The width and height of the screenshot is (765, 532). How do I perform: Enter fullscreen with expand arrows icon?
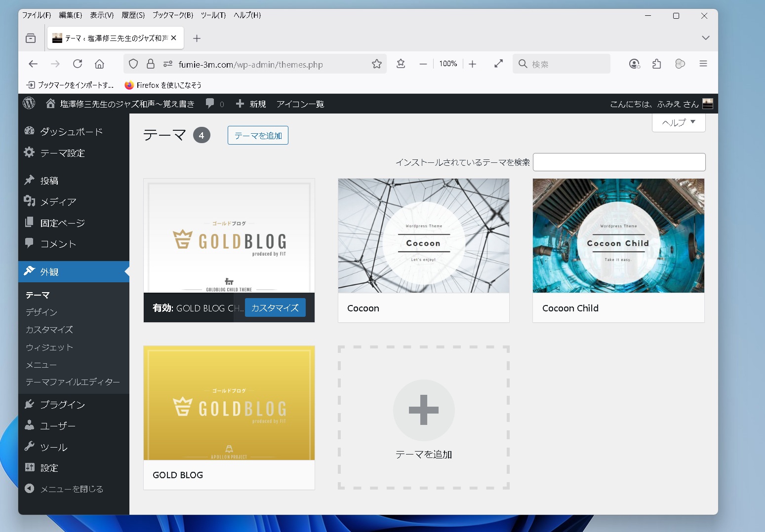tap(499, 64)
